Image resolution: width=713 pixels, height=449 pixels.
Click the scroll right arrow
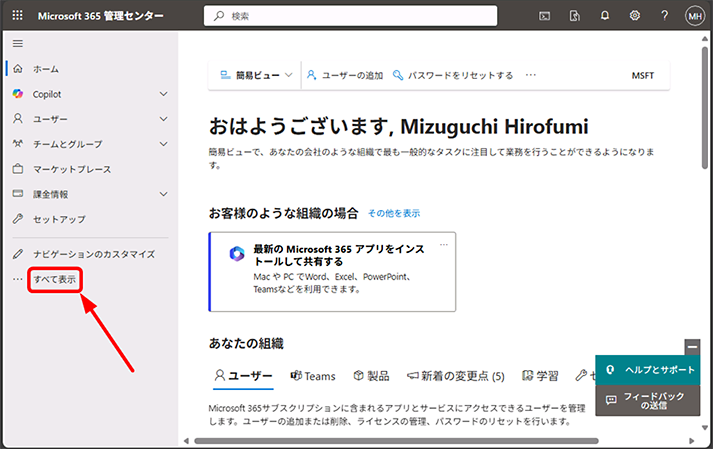(692, 441)
